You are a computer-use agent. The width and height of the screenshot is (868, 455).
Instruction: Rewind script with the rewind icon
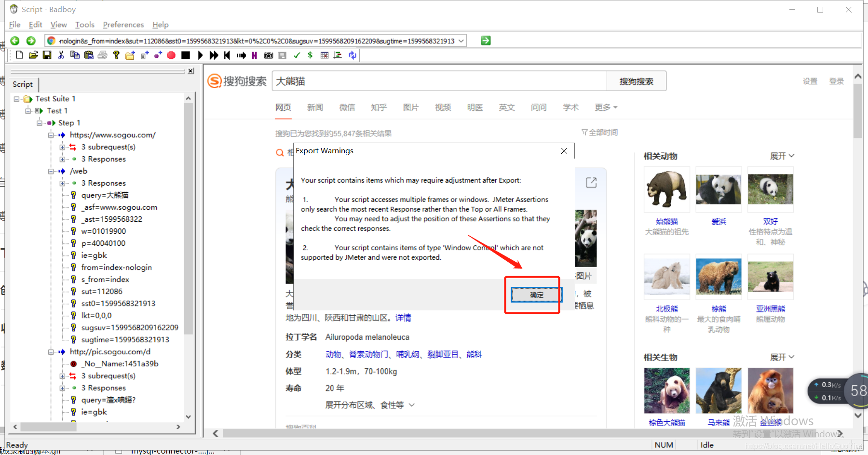[x=227, y=55]
